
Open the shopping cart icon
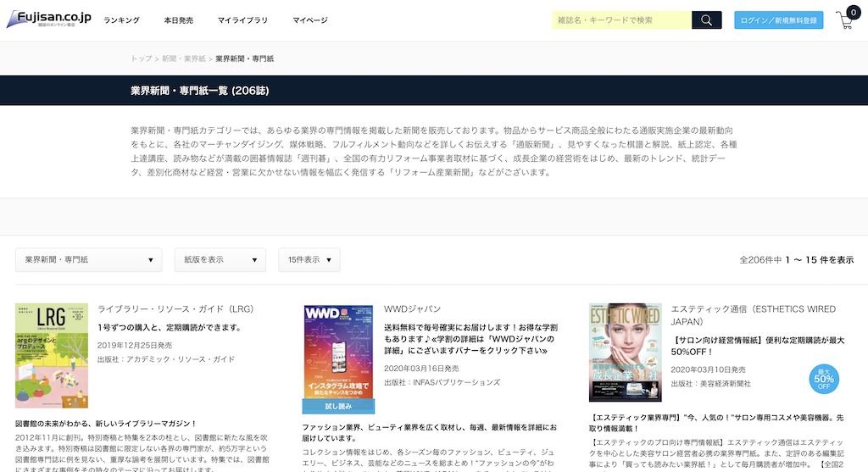(x=847, y=19)
